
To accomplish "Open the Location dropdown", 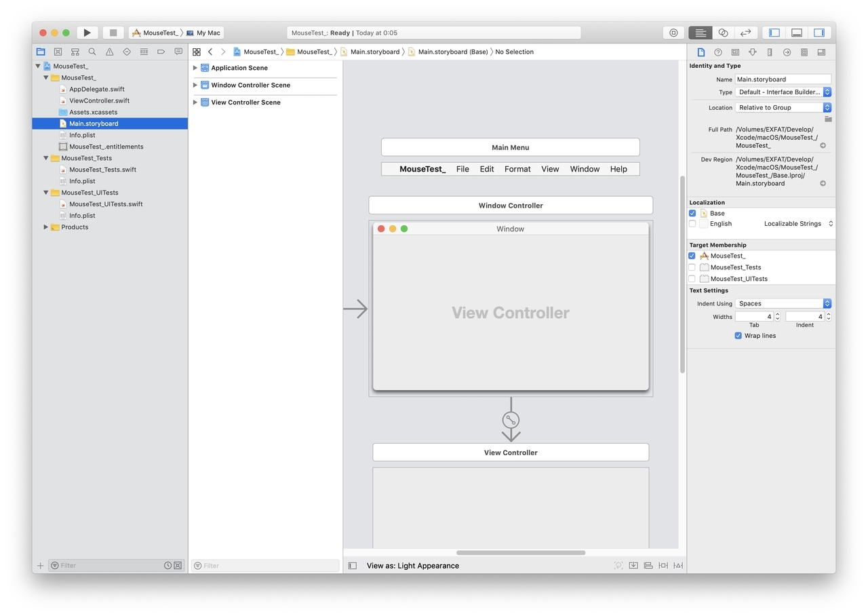I will tap(783, 108).
